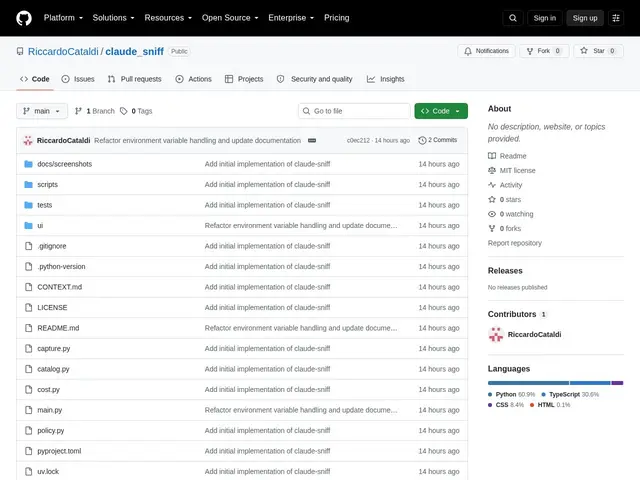Open commit hash c0ec212 link
Screen dimensions: 640x480
pos(358,140)
